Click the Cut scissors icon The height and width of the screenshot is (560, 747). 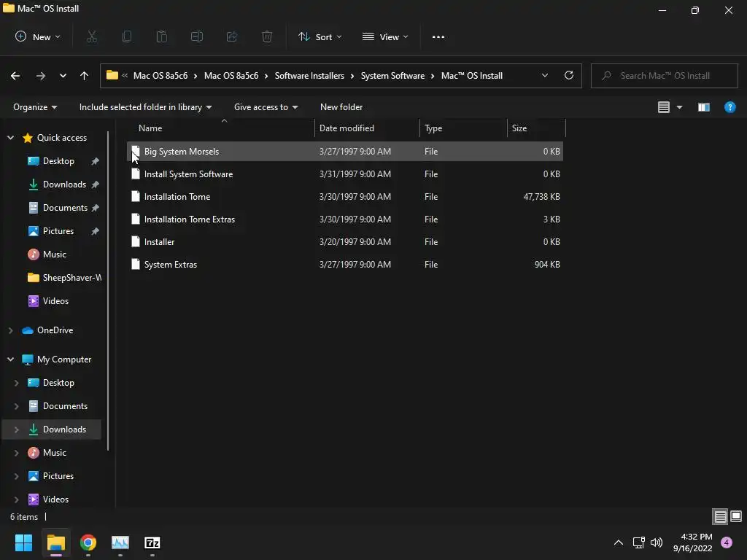92,36
